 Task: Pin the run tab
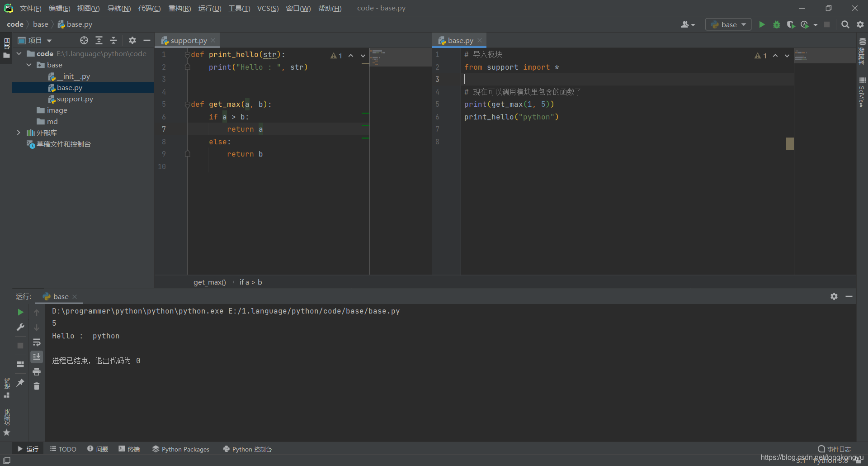(20, 383)
